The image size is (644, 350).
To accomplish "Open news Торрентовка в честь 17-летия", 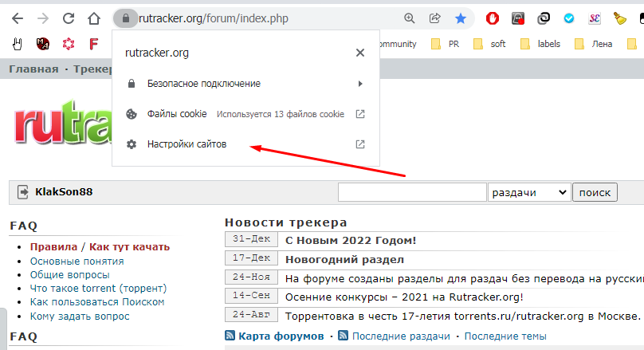I will click(462, 317).
